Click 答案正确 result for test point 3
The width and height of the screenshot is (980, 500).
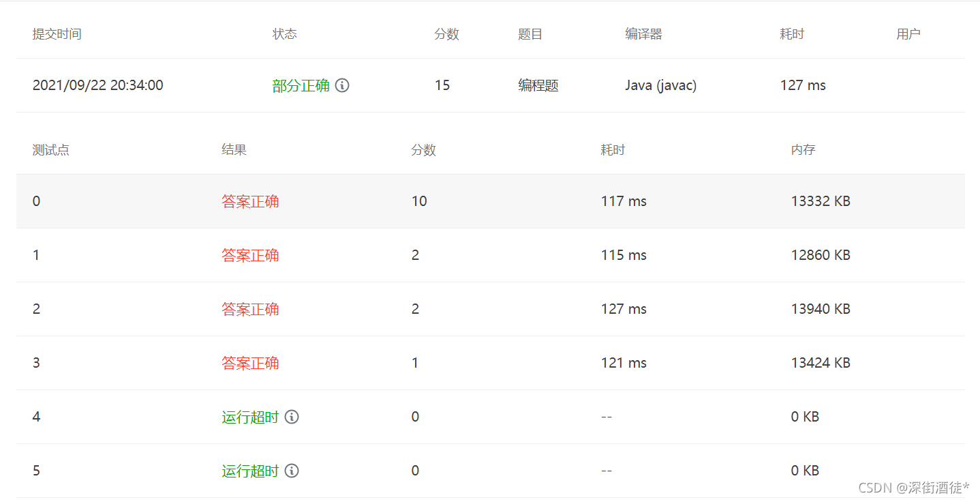tap(250, 363)
